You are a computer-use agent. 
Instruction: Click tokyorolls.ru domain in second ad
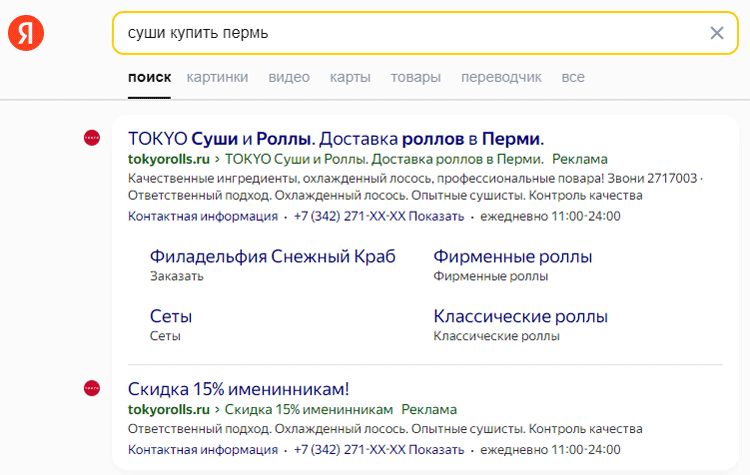coord(168,409)
